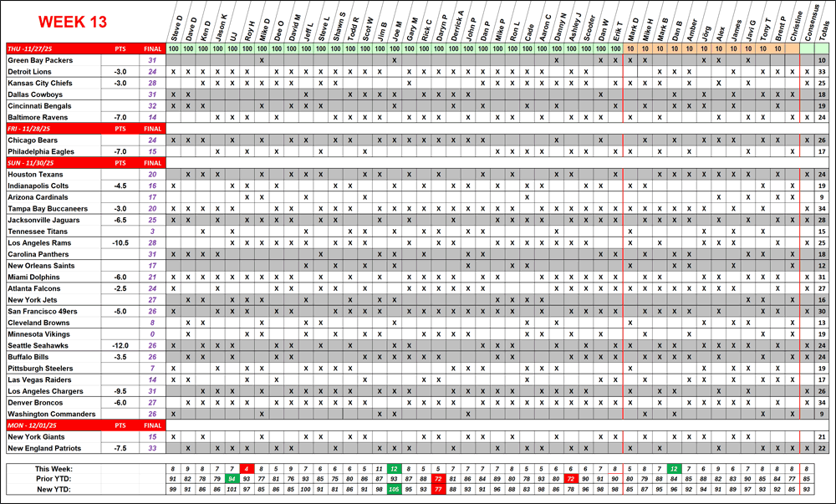Click the Prior YTD row label

point(53,478)
